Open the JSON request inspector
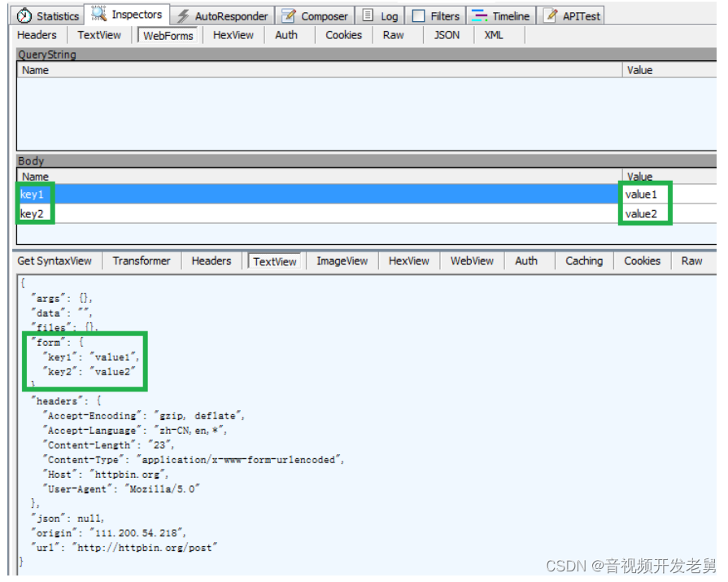 [x=447, y=35]
